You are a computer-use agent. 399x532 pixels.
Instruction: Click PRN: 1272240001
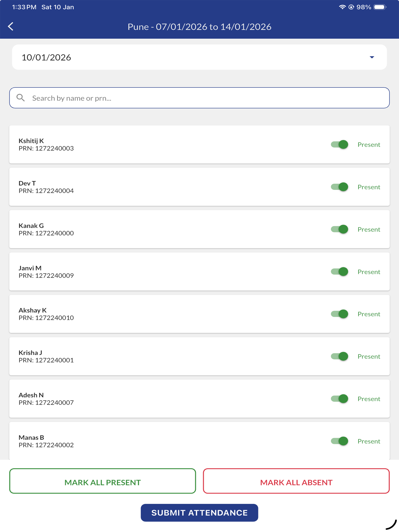tap(46, 360)
